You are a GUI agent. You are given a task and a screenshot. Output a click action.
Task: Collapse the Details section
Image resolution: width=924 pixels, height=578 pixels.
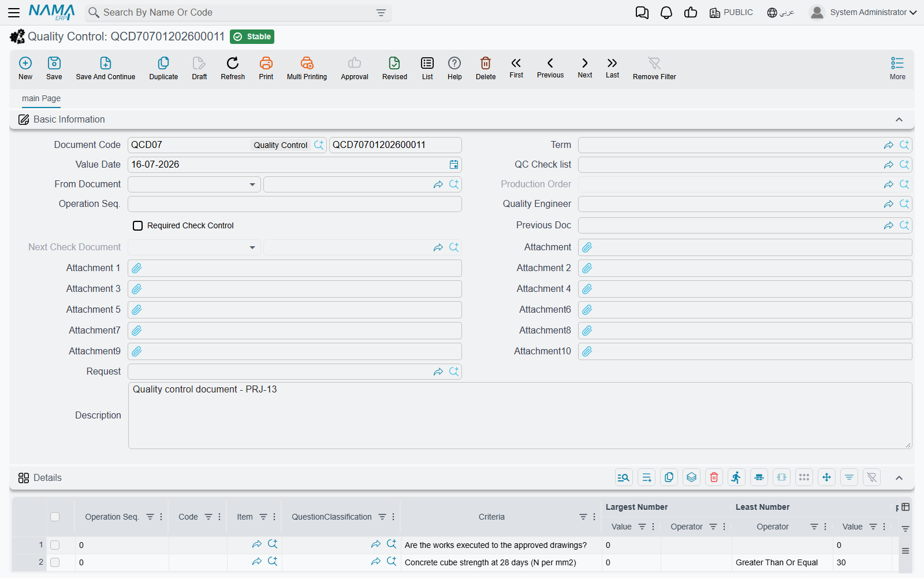899,478
